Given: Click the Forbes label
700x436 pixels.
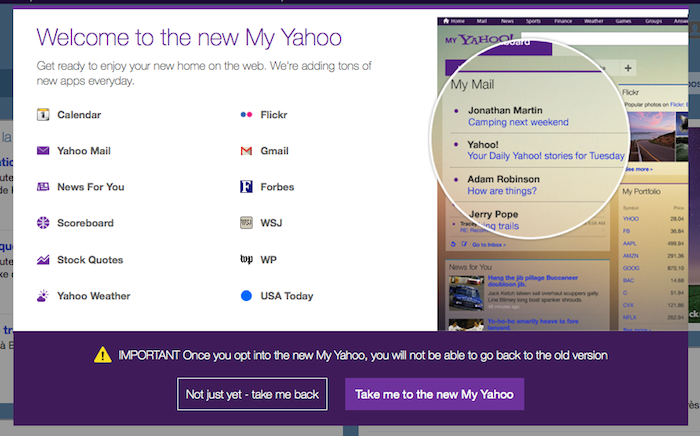Looking at the screenshot, I should [x=277, y=187].
